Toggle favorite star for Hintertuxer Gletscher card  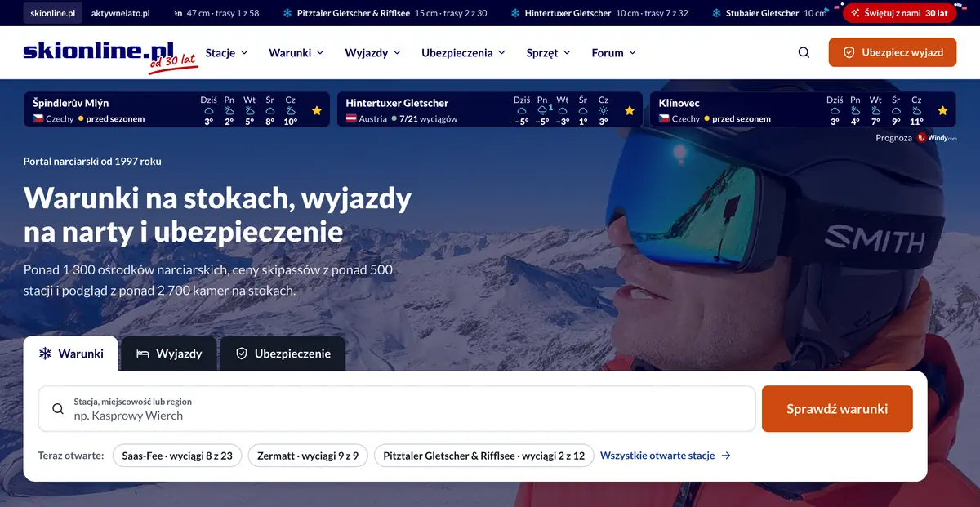coord(630,110)
